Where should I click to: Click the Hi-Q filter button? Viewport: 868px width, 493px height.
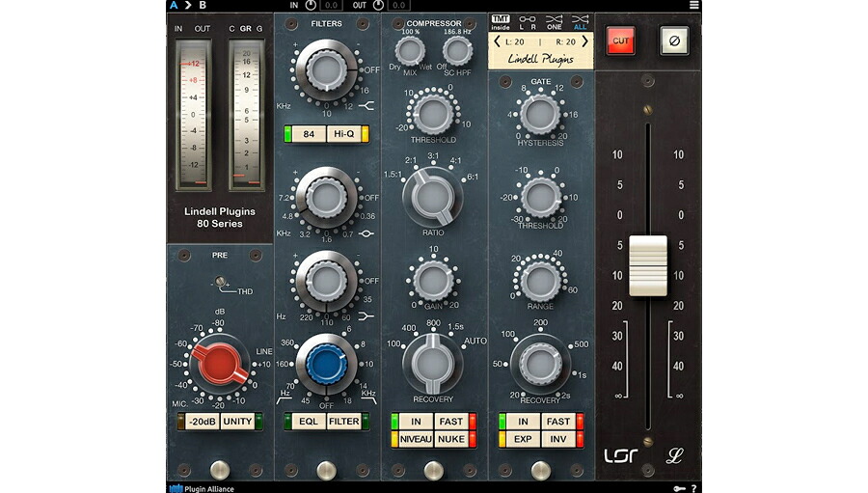343,133
